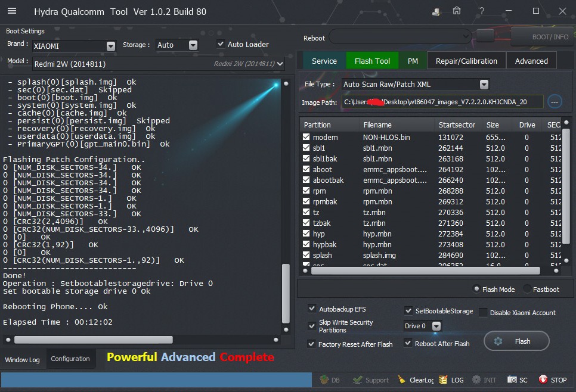Stop the operation with STOP
This screenshot has width=576, height=392.
(x=553, y=380)
